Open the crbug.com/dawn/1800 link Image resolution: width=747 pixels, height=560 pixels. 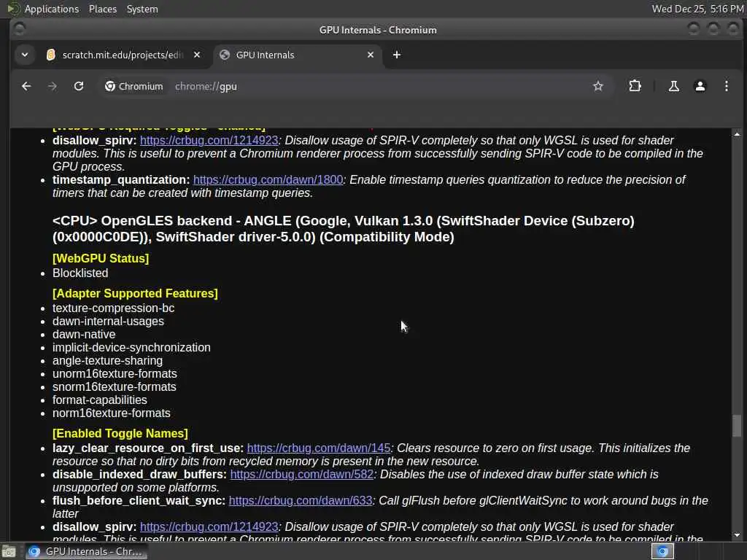click(x=268, y=180)
